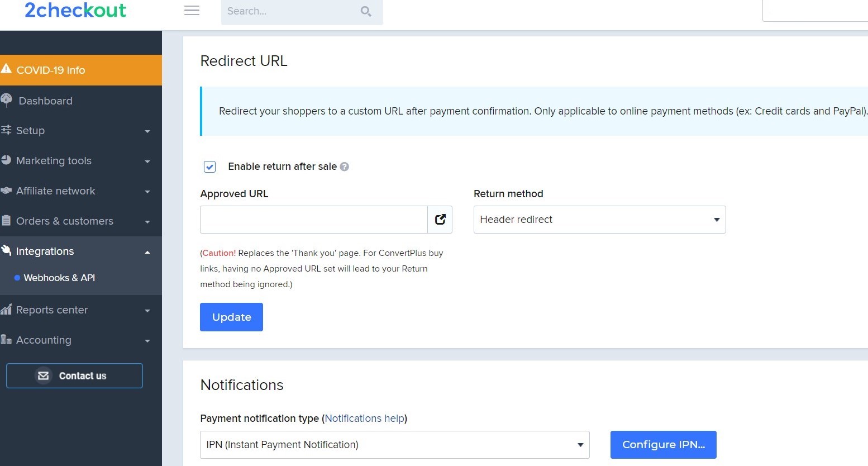Click the help icon beside Enable return
868x466 pixels.
click(345, 167)
